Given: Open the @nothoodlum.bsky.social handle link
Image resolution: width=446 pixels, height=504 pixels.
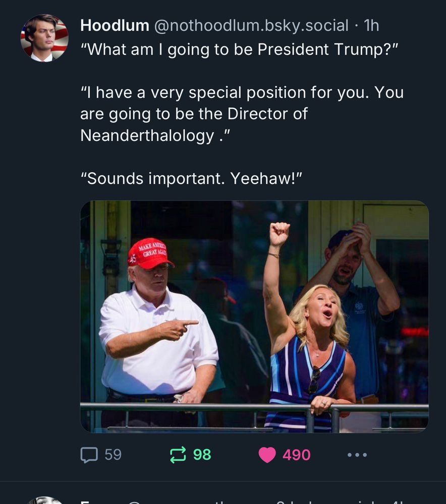Looking at the screenshot, I should (x=251, y=25).
